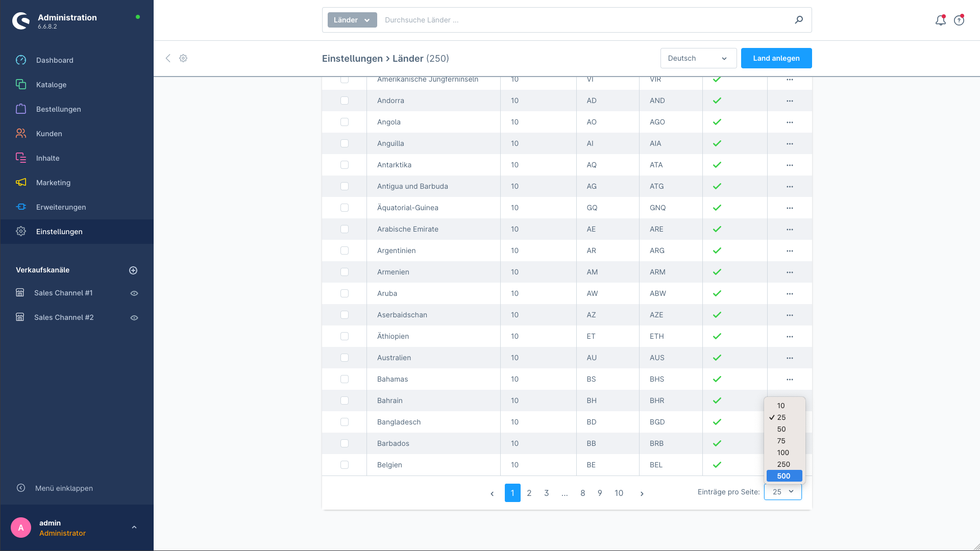Click the Bestellungen bag icon
Screen dimensions: 980x551
(21, 109)
